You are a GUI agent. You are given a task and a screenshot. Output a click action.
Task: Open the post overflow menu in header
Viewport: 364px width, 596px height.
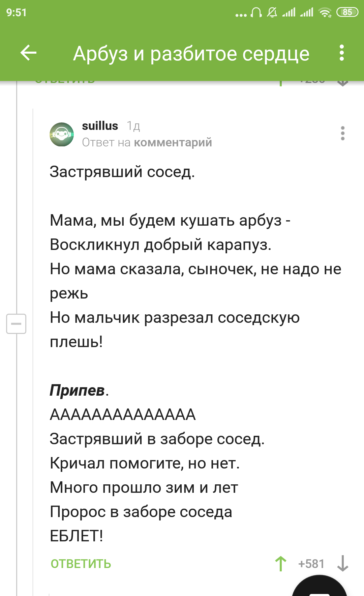pyautogui.click(x=342, y=53)
